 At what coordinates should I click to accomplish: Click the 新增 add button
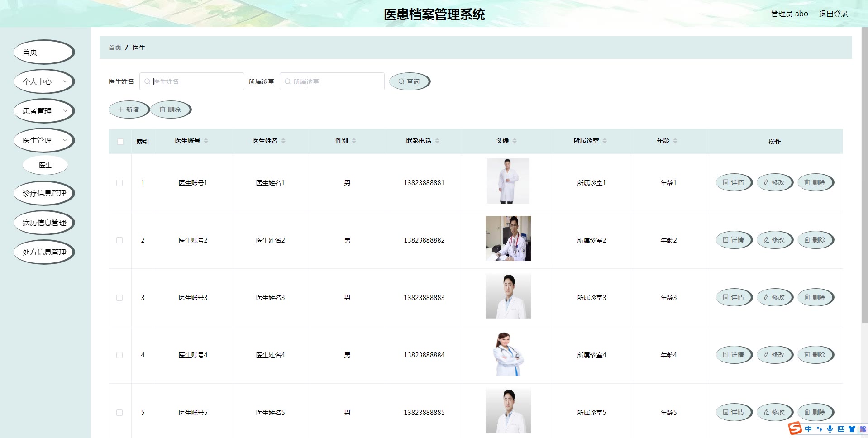click(129, 109)
